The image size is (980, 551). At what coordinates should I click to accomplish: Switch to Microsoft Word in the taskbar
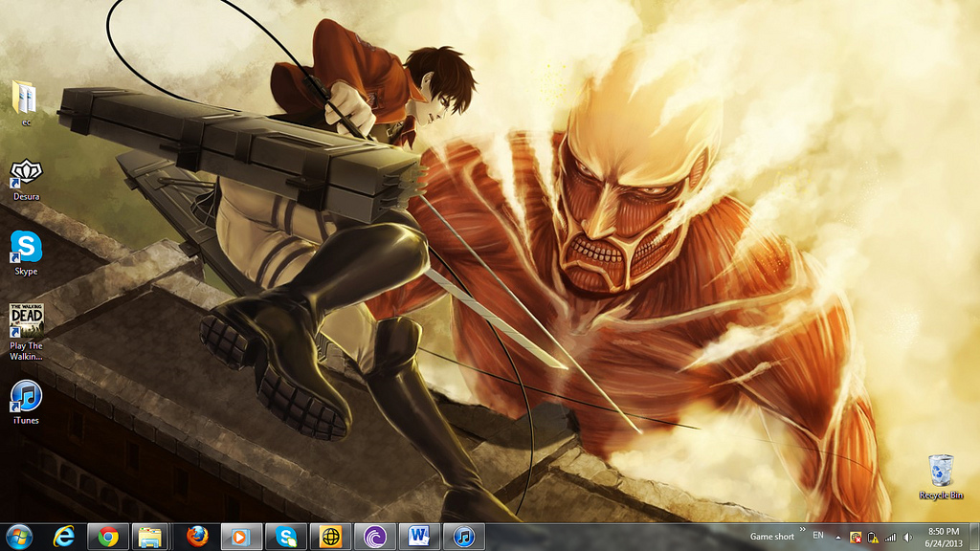tap(419, 537)
